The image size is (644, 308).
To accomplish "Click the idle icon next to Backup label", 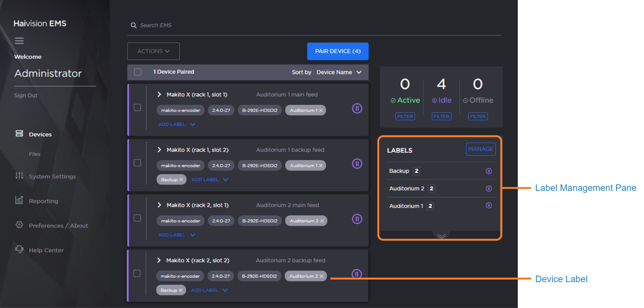I will pyautogui.click(x=489, y=171).
